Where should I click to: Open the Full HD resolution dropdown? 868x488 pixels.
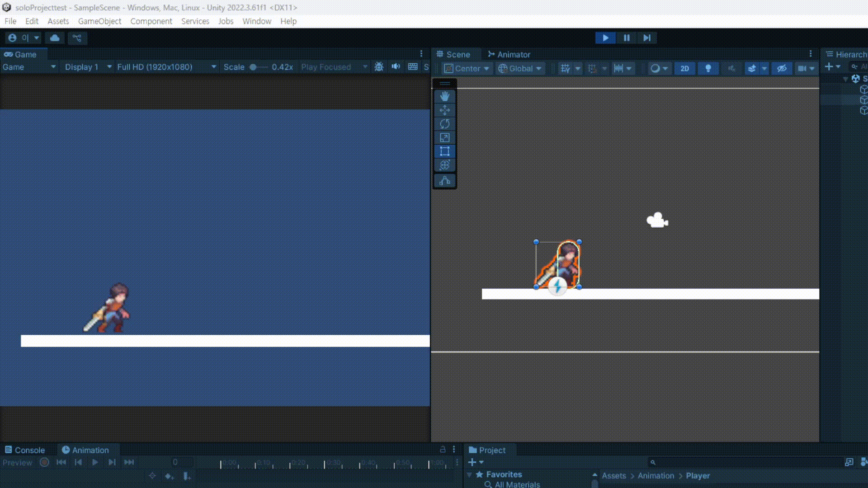pos(166,67)
